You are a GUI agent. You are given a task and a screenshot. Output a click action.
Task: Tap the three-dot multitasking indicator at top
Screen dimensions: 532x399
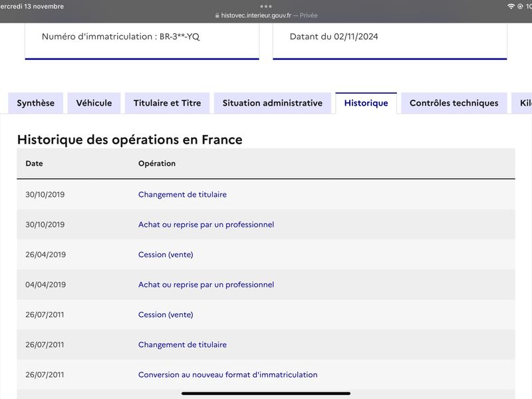(266, 6)
